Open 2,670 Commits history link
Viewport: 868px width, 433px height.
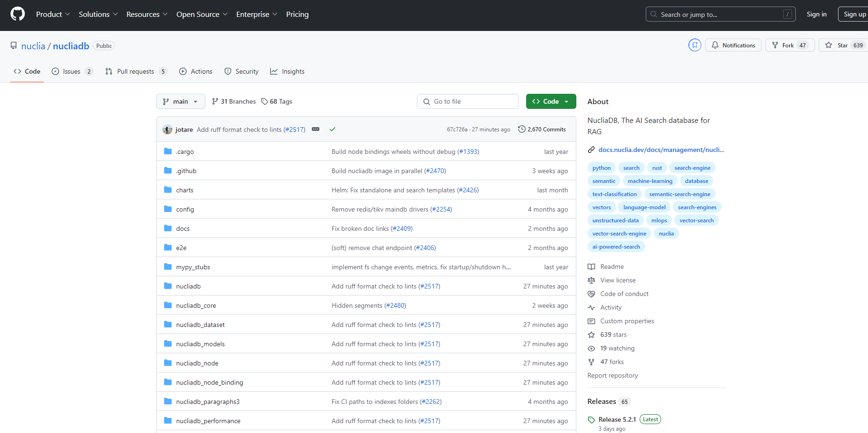point(542,129)
